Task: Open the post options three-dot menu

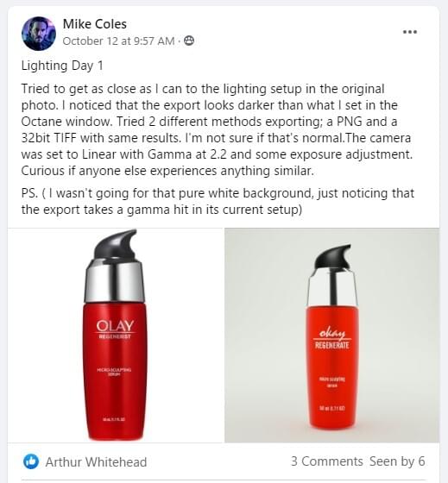Action: [x=410, y=32]
